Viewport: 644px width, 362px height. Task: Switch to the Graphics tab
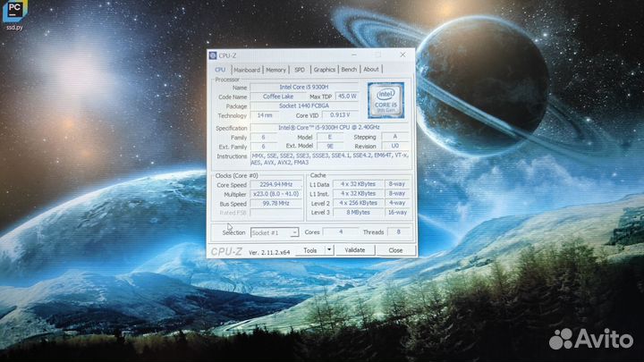click(325, 70)
